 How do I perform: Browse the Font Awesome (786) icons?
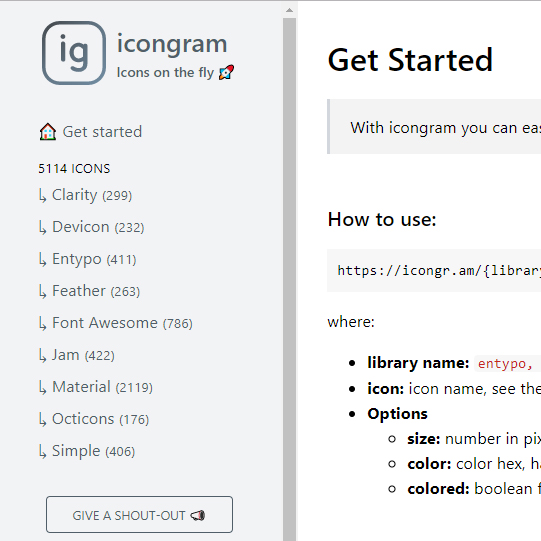(116, 323)
